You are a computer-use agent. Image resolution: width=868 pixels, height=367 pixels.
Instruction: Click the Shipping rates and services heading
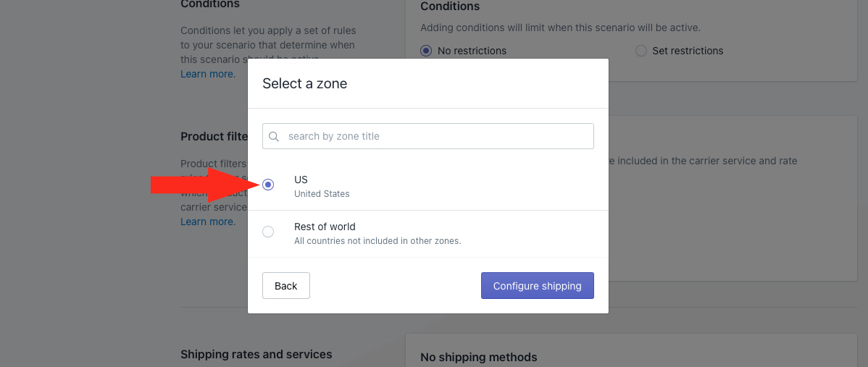coord(256,355)
